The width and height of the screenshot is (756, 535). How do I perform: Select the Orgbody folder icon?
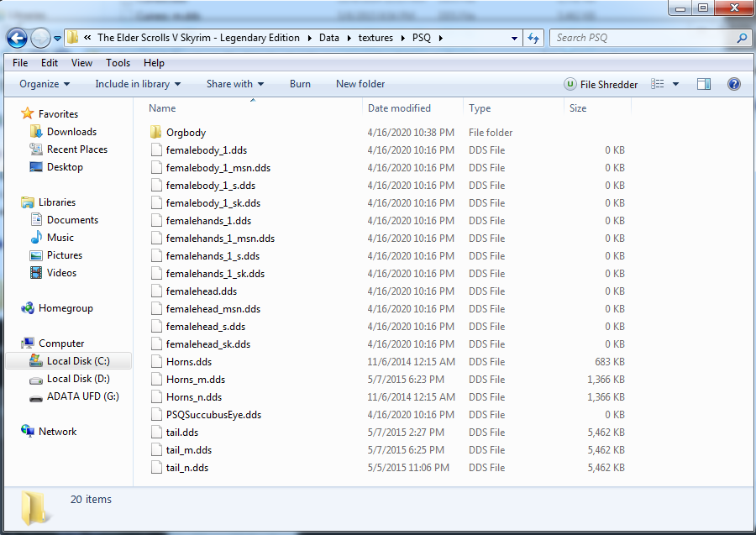[155, 132]
